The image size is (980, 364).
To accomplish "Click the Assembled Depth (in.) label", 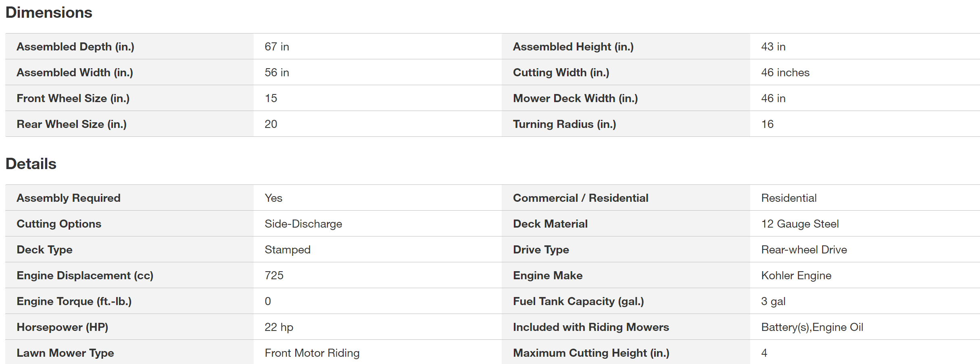I will point(75,47).
